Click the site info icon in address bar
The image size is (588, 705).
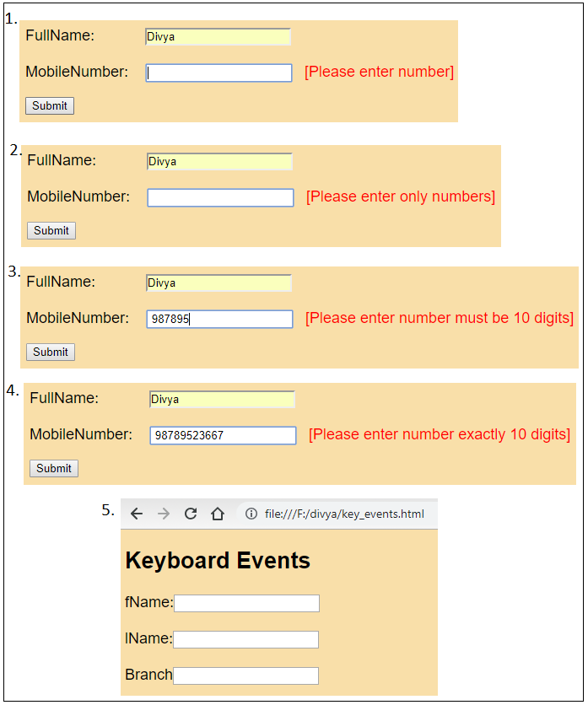point(251,514)
